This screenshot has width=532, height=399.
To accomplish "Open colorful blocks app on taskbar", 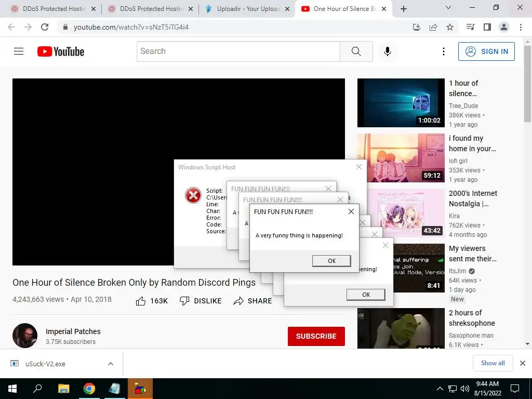I will click(x=140, y=389).
